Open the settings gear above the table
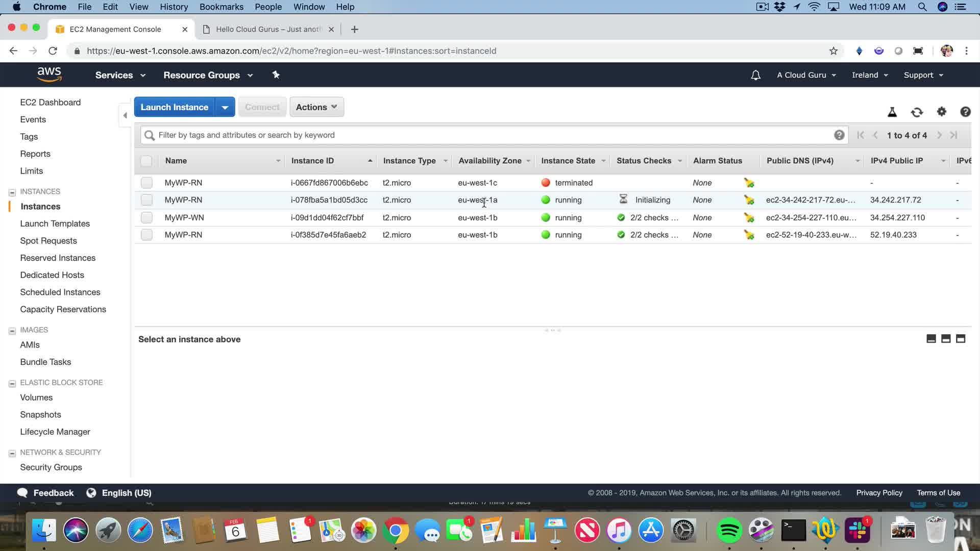 (941, 112)
